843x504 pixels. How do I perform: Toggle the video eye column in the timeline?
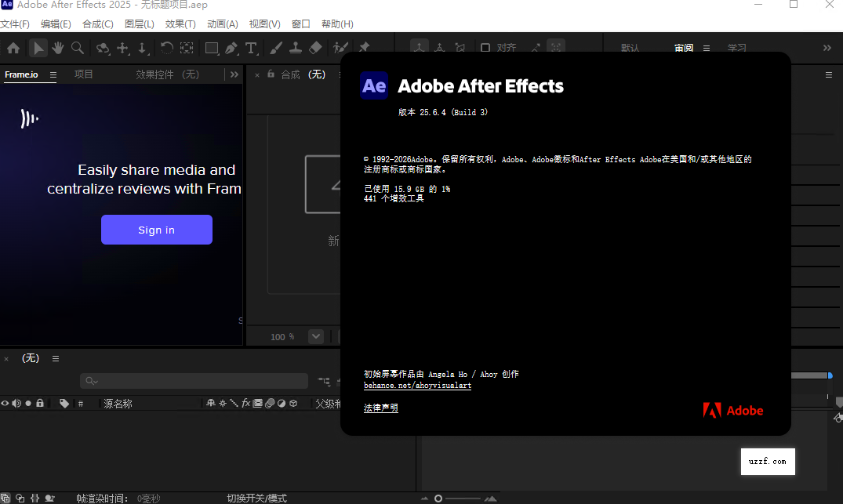pos(5,403)
